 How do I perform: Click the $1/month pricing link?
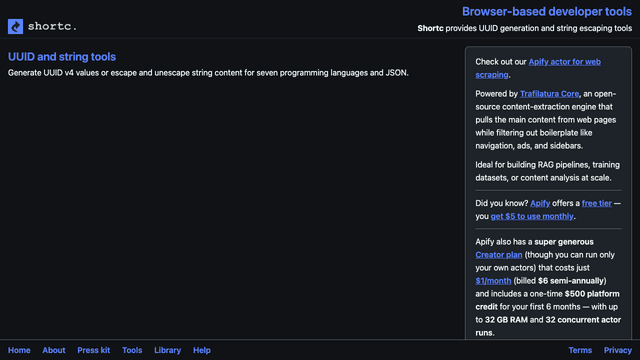(493, 281)
